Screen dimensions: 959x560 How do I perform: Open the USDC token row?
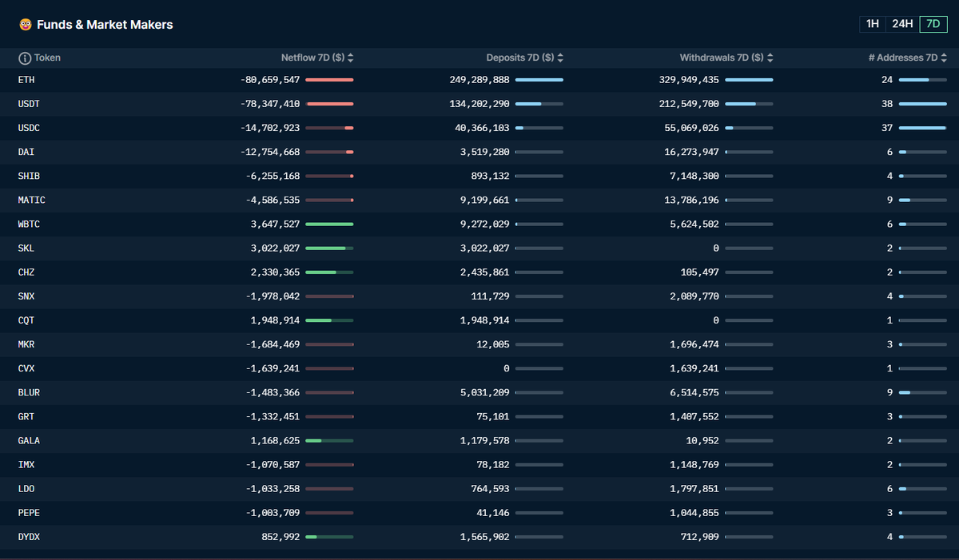pyautogui.click(x=479, y=128)
